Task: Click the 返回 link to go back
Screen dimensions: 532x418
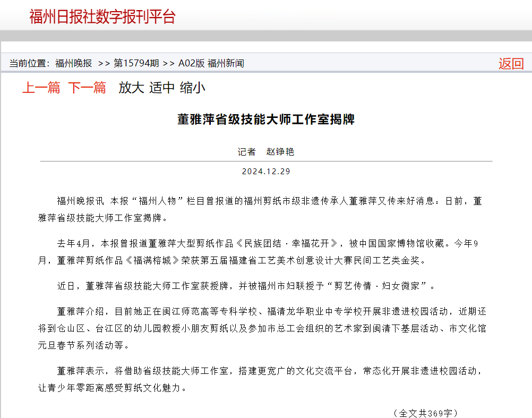Action: coord(511,63)
